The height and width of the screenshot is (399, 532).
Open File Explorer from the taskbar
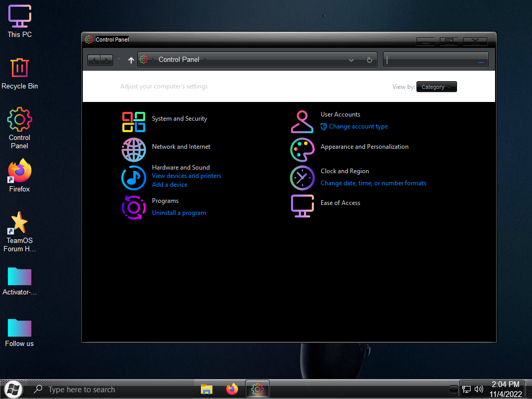[x=206, y=389]
